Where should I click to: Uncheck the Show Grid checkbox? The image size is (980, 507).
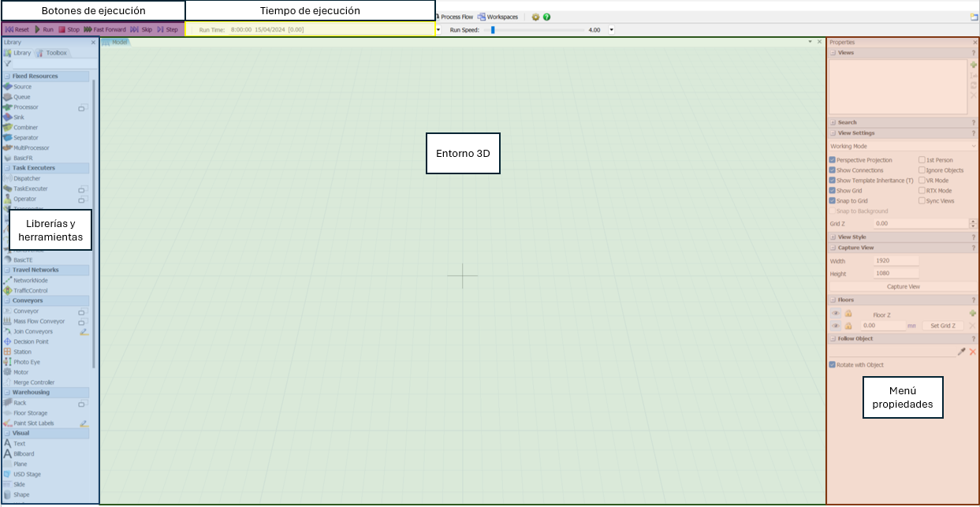833,191
